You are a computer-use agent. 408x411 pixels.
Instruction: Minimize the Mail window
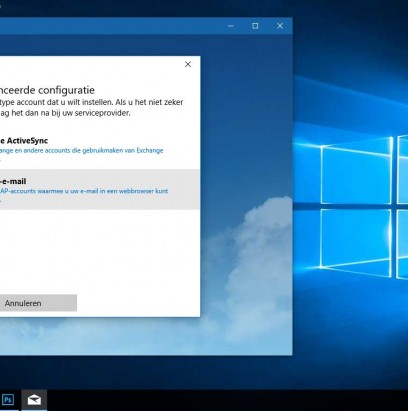231,26
